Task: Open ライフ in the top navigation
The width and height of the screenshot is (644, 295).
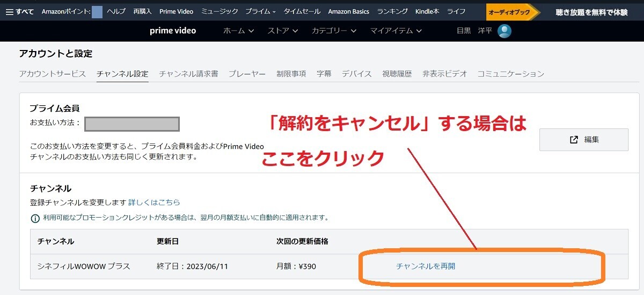Action: point(456,11)
